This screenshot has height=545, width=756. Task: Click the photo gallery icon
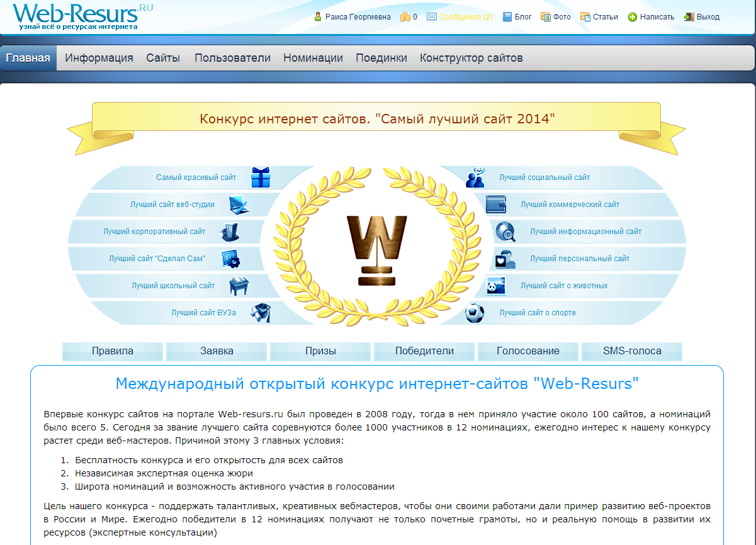click(546, 17)
